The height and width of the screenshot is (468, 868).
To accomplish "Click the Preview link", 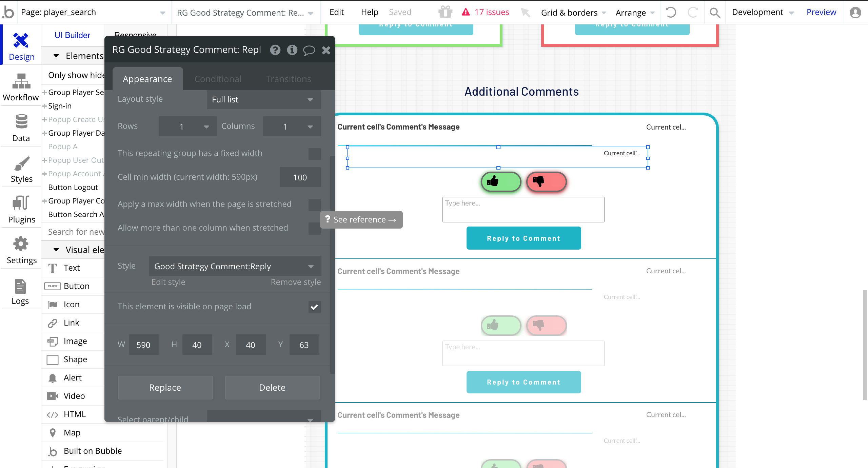I will click(x=821, y=12).
